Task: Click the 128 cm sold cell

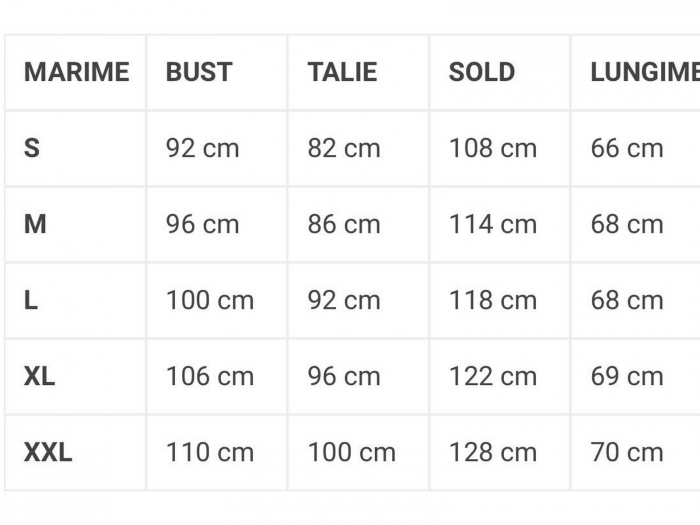Action: tap(493, 452)
